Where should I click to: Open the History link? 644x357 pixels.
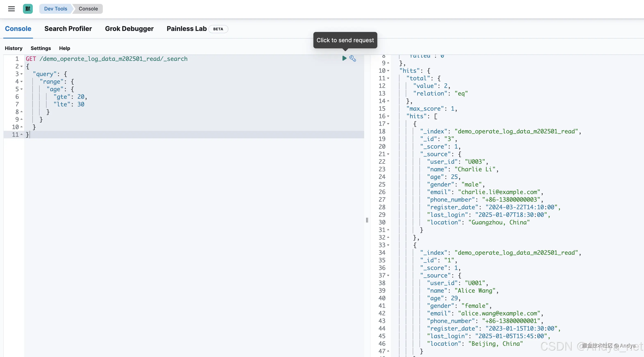pos(14,48)
